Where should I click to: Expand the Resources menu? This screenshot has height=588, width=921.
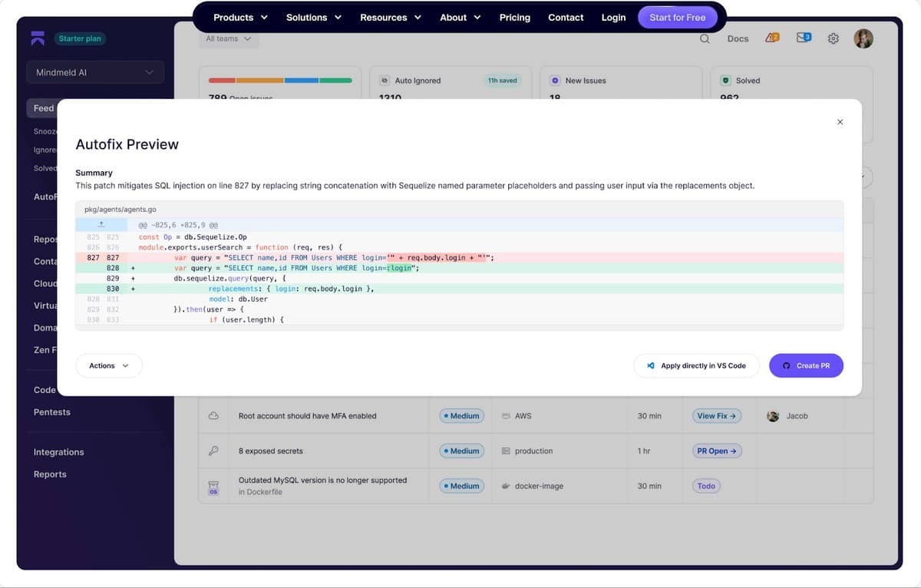391,17
